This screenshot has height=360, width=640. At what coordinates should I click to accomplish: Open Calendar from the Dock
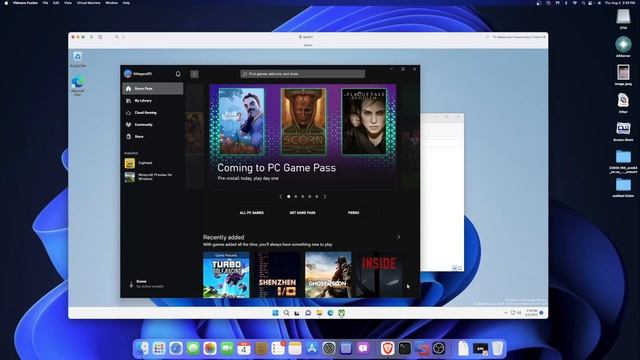244,348
